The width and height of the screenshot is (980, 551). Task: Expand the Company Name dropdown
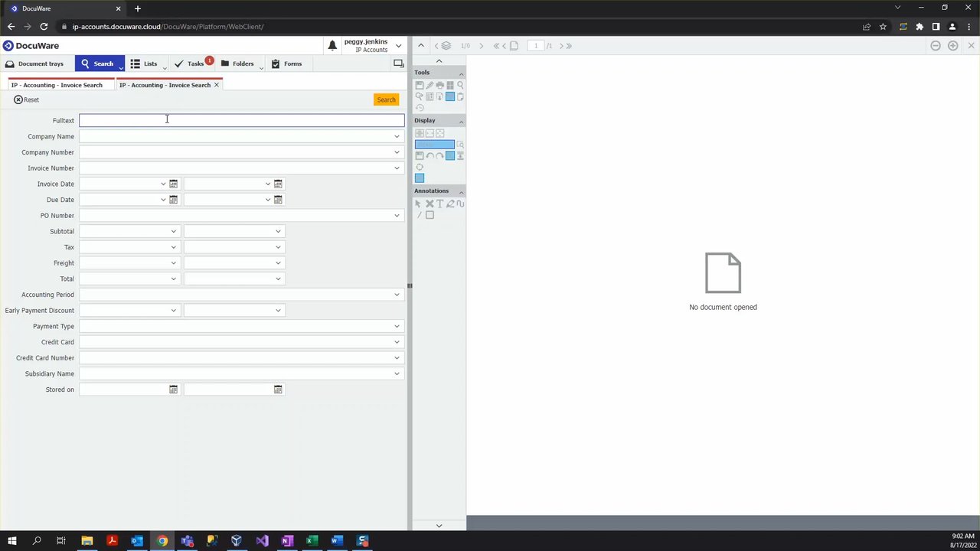(397, 136)
